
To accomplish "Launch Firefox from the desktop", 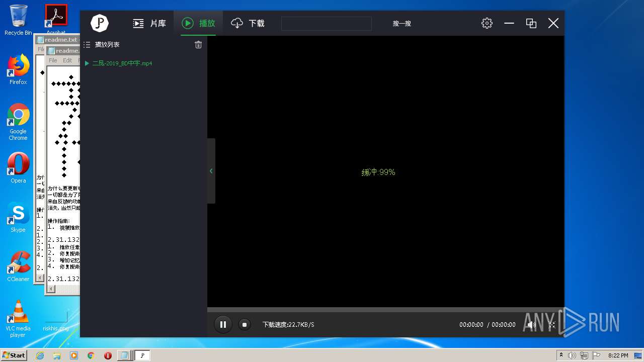I will click(x=18, y=69).
